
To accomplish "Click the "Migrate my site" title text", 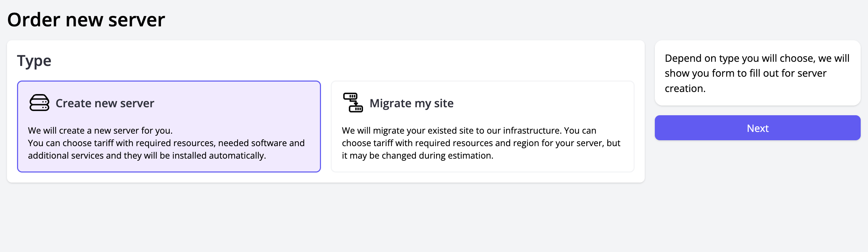I will pyautogui.click(x=411, y=103).
